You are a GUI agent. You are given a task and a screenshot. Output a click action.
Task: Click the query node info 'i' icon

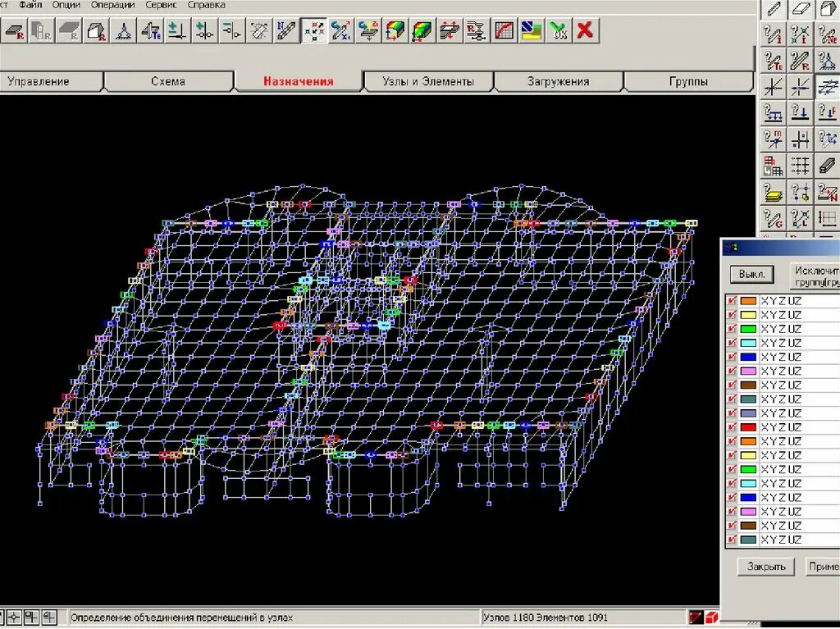[x=801, y=34]
